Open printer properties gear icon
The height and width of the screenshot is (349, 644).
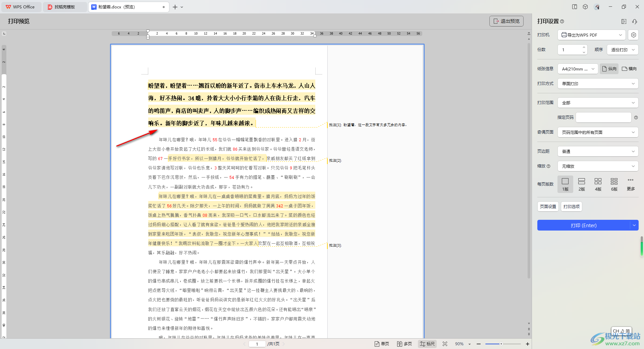pos(633,35)
